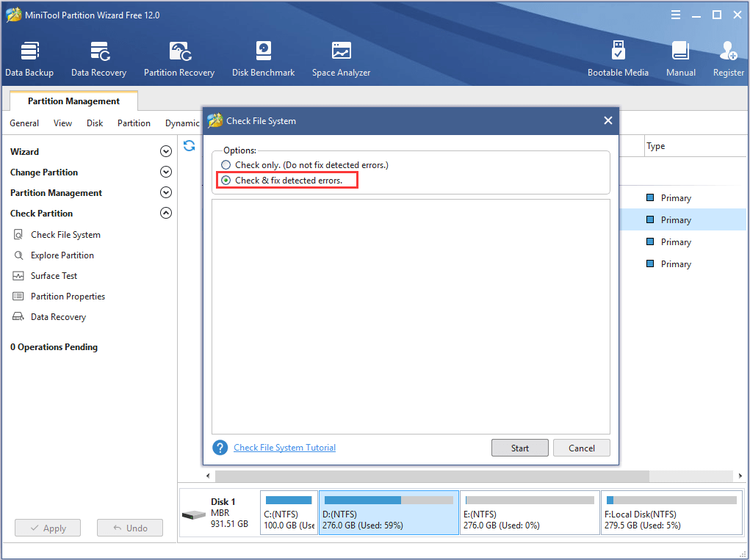Screen dimensions: 750x560
Task: Expand the Change Partition section
Action: tap(165, 172)
